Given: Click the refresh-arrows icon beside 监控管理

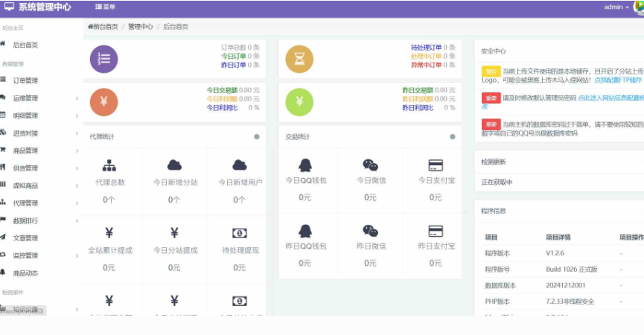Looking at the screenshot, I should click(x=2, y=255).
